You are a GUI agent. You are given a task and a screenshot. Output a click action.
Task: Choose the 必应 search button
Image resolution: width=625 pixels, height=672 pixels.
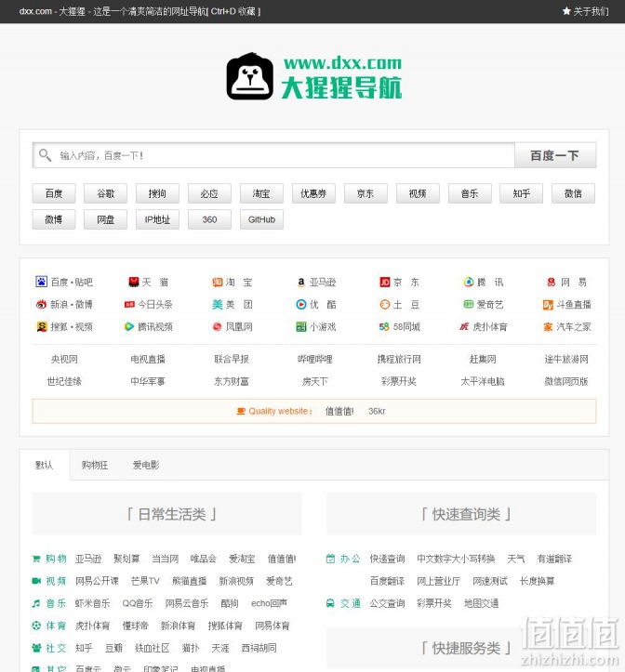tap(209, 193)
